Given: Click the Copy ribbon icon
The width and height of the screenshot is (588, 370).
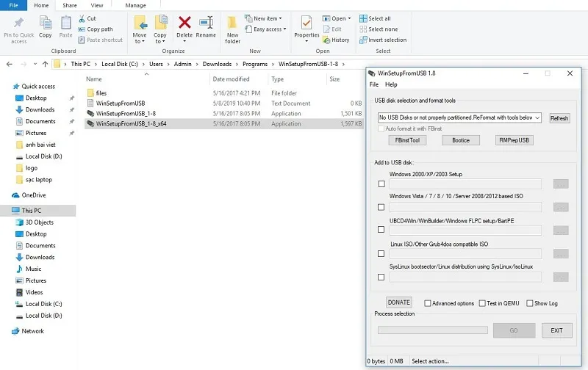Looking at the screenshot, I should coord(46,23).
